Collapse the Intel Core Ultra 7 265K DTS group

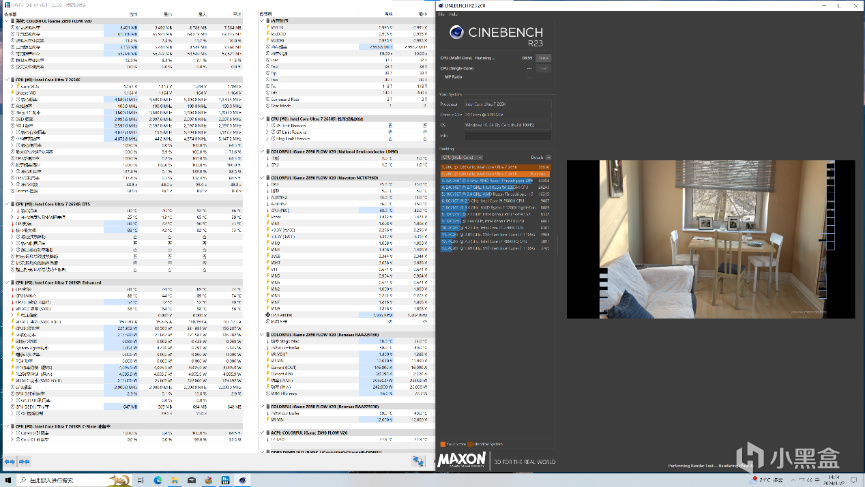7,204
